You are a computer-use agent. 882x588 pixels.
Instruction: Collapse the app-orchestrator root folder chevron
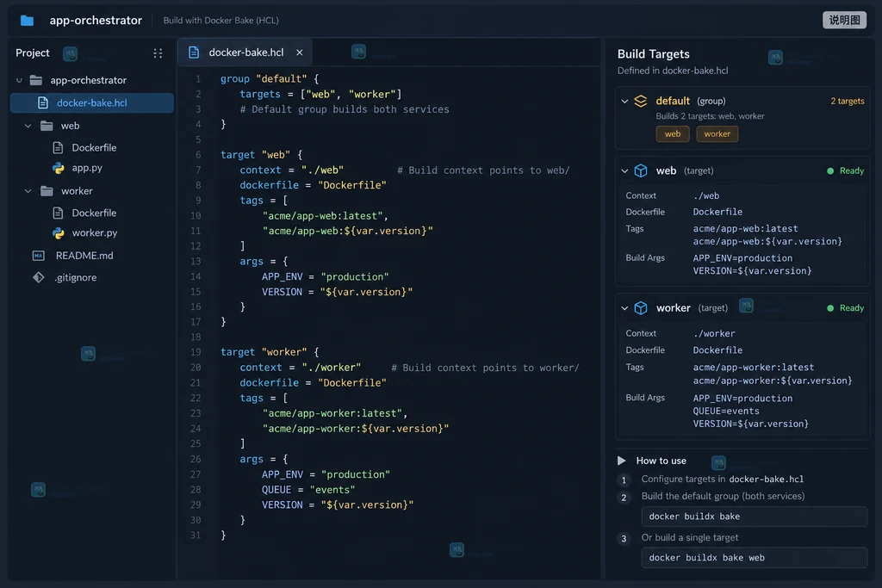click(x=19, y=80)
